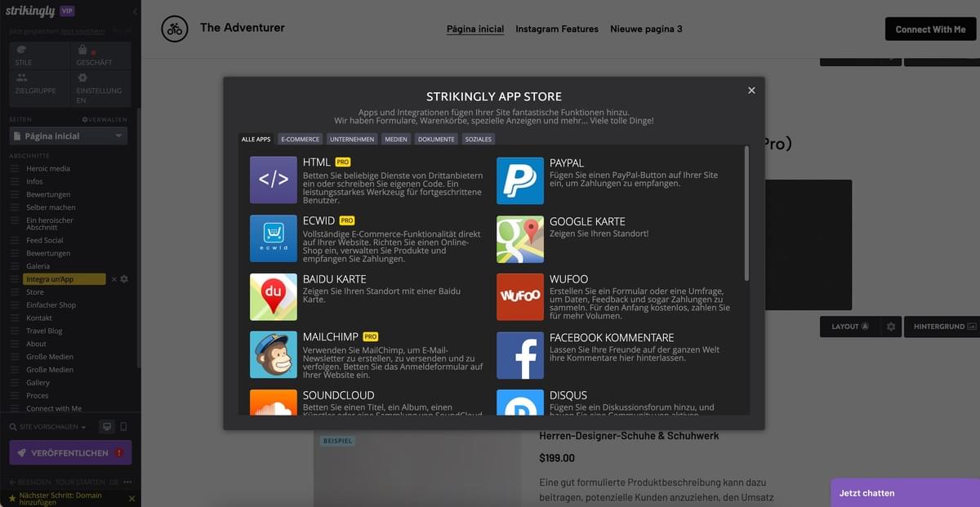This screenshot has width=980, height=507.
Task: Open the three-dots more menu in sidebar
Action: (x=127, y=483)
